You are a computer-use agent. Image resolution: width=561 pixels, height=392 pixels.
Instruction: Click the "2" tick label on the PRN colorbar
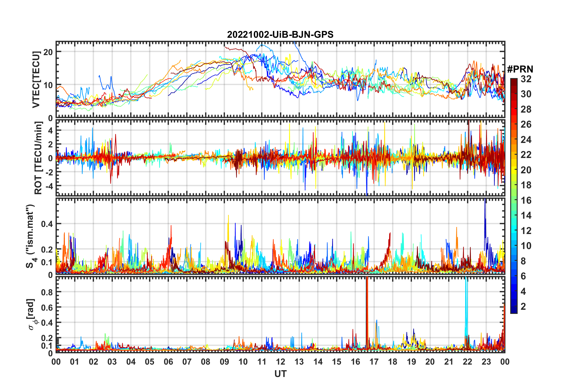point(523,307)
